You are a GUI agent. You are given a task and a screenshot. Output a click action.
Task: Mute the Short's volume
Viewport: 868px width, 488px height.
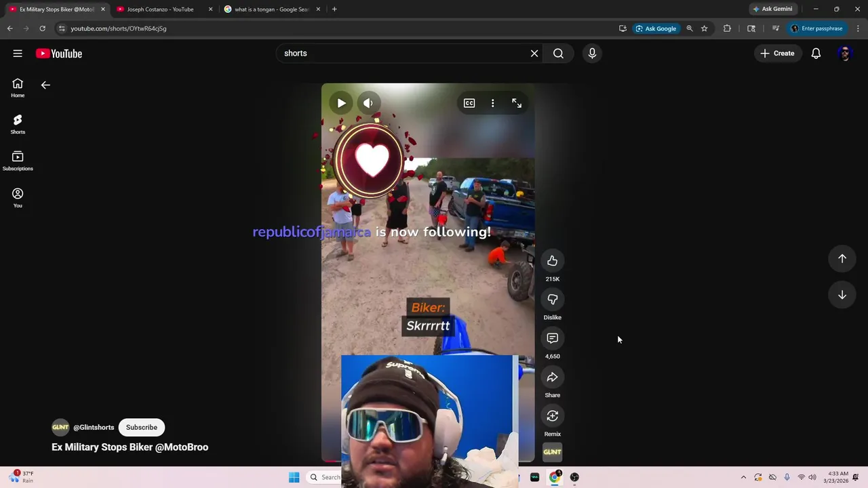coord(368,103)
